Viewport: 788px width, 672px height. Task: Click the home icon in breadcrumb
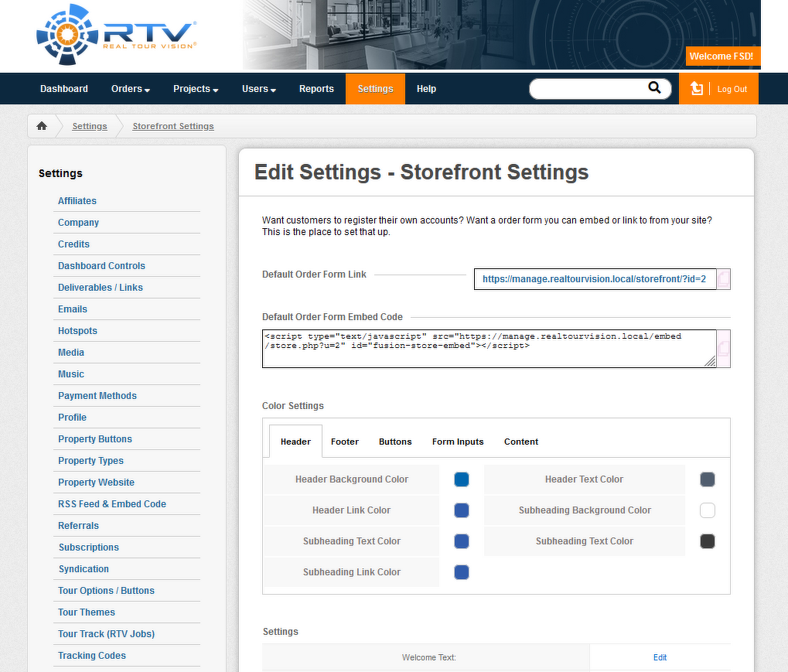(x=41, y=126)
